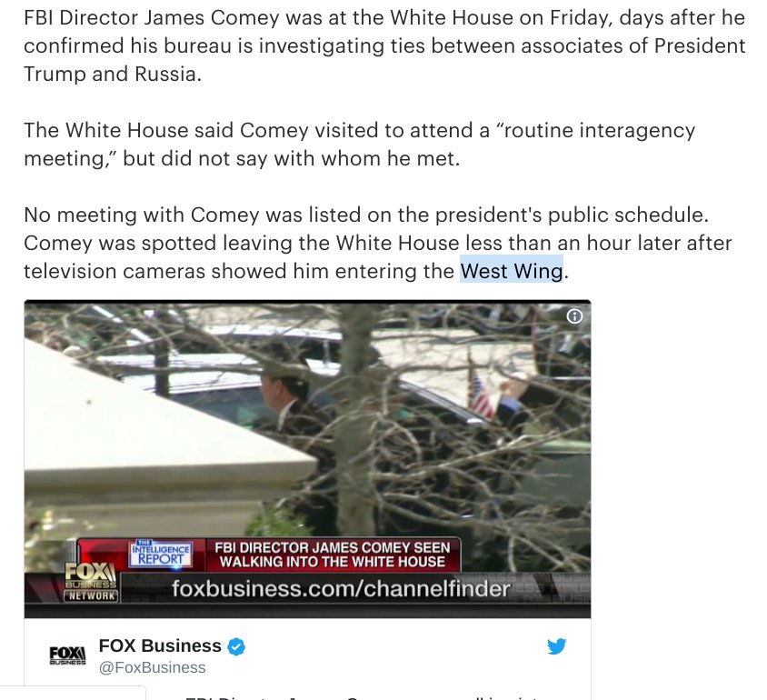Click the sentence No meeting with Comey
767x700 pixels.
tap(366, 215)
